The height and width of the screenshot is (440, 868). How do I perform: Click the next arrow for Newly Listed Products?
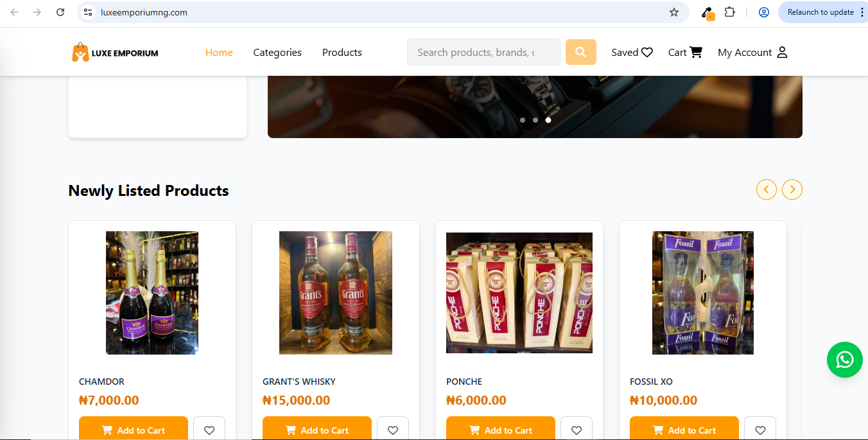coord(792,189)
